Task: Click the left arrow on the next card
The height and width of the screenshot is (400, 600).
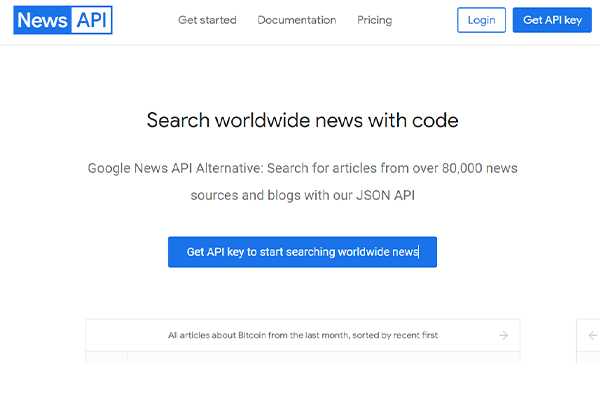Action: coord(592,335)
